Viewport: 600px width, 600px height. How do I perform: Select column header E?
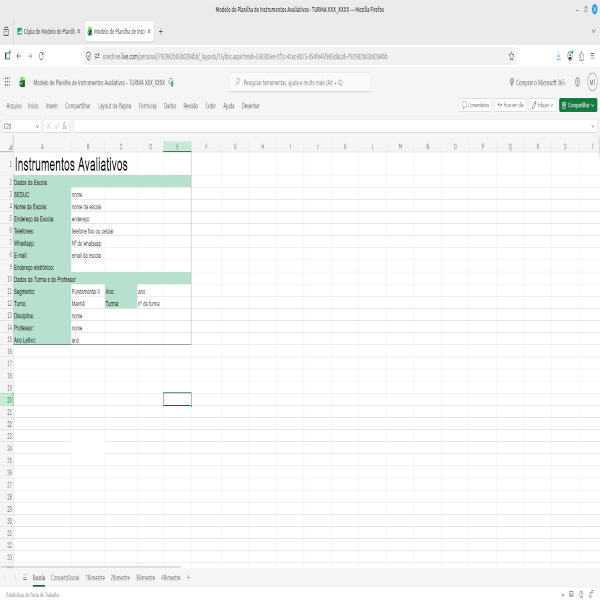tap(177, 147)
